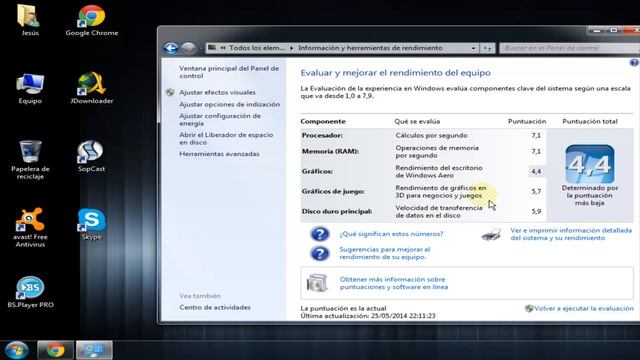This screenshot has height=360, width=640.
Task: Expand the double chevron in address bar
Action: [x=223, y=48]
